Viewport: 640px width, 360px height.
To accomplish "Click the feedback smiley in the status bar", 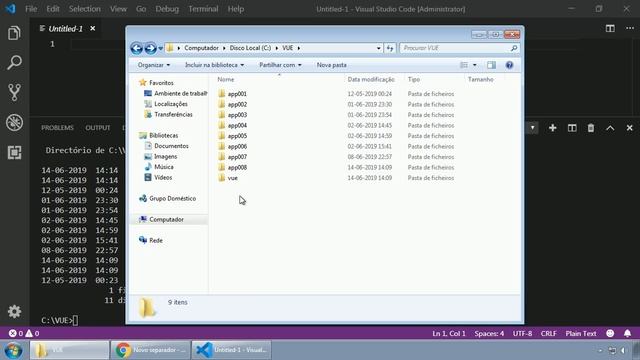I will (x=610, y=333).
